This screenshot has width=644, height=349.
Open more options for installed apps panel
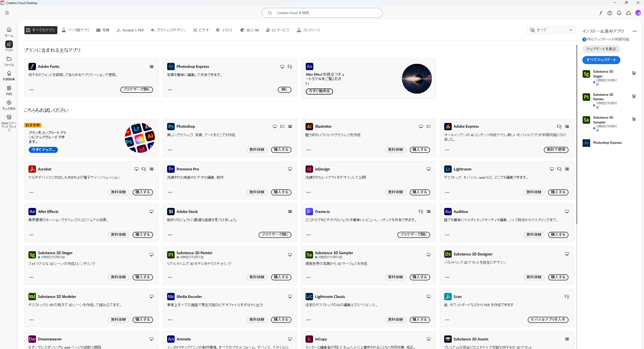(634, 31)
